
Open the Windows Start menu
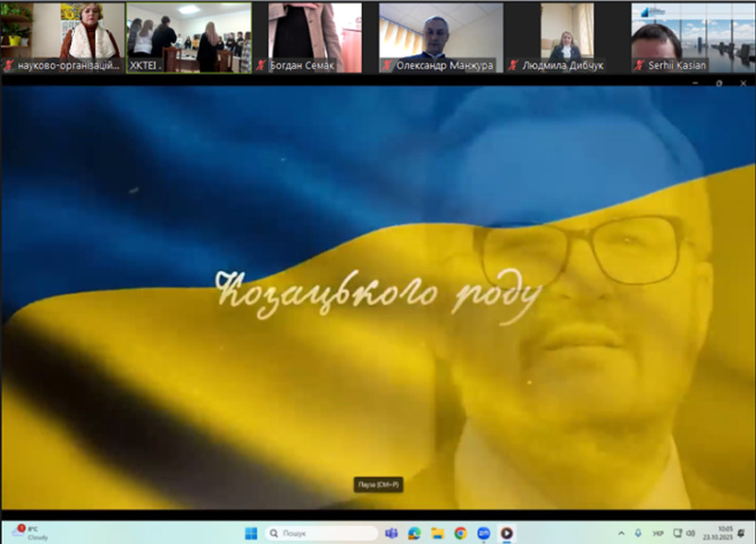tap(250, 533)
